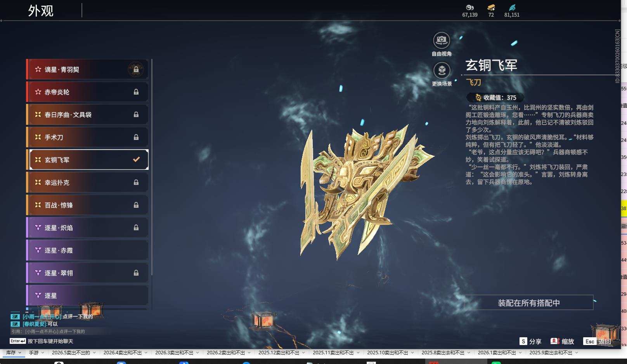This screenshot has width=627, height=364.
Task: Click the lock icon on 春日序曲·文具袋
Action: 136,115
